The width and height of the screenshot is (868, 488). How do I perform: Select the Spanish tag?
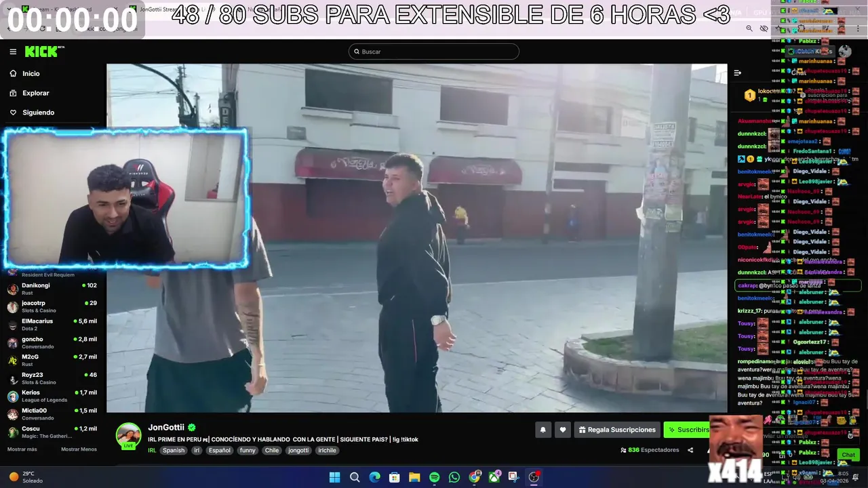coord(174,450)
